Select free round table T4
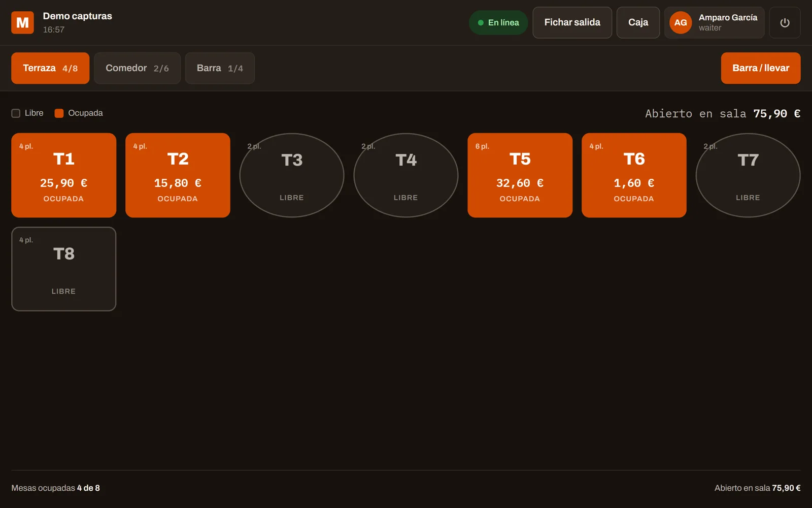Image resolution: width=812 pixels, height=508 pixels. [x=406, y=175]
